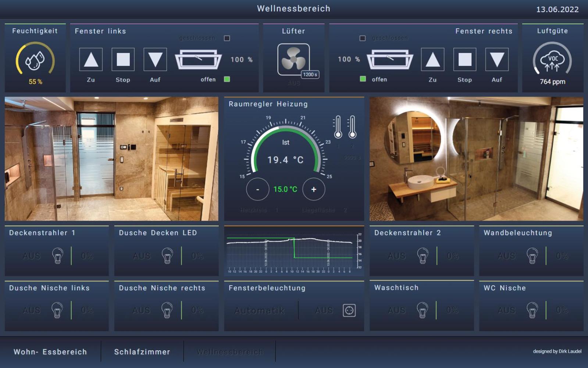This screenshot has height=368, width=588.
Task: Click the WC Nische light bulb
Action: click(x=532, y=310)
